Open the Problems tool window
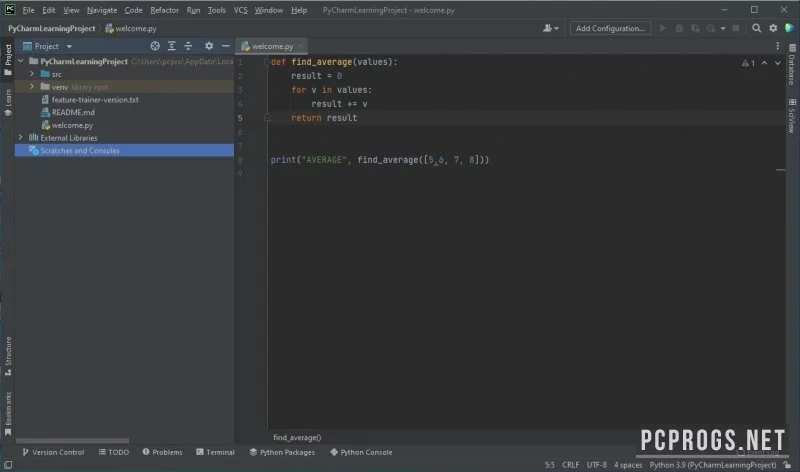The image size is (800, 472). [x=162, y=453]
